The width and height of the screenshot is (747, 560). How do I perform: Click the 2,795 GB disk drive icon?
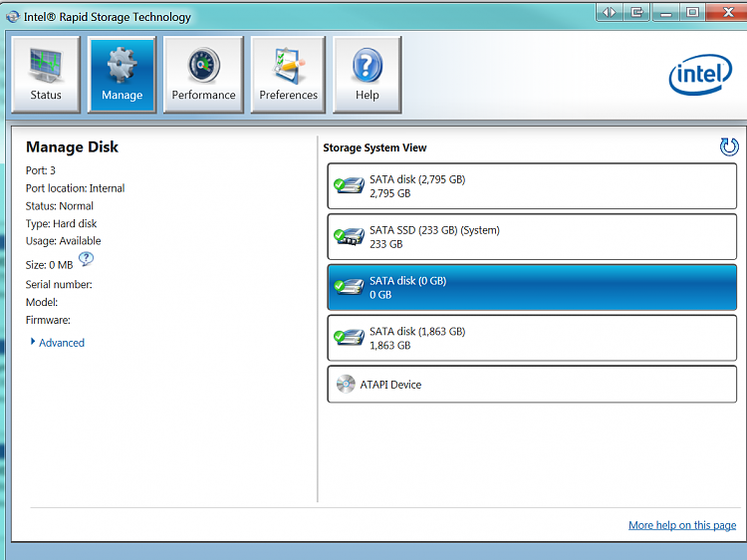tap(349, 185)
